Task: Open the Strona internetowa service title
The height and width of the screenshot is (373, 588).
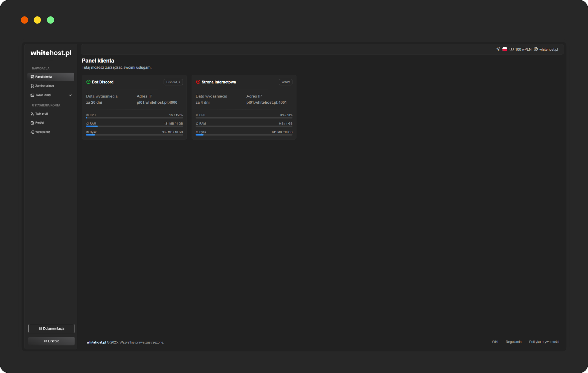Action: pyautogui.click(x=219, y=82)
